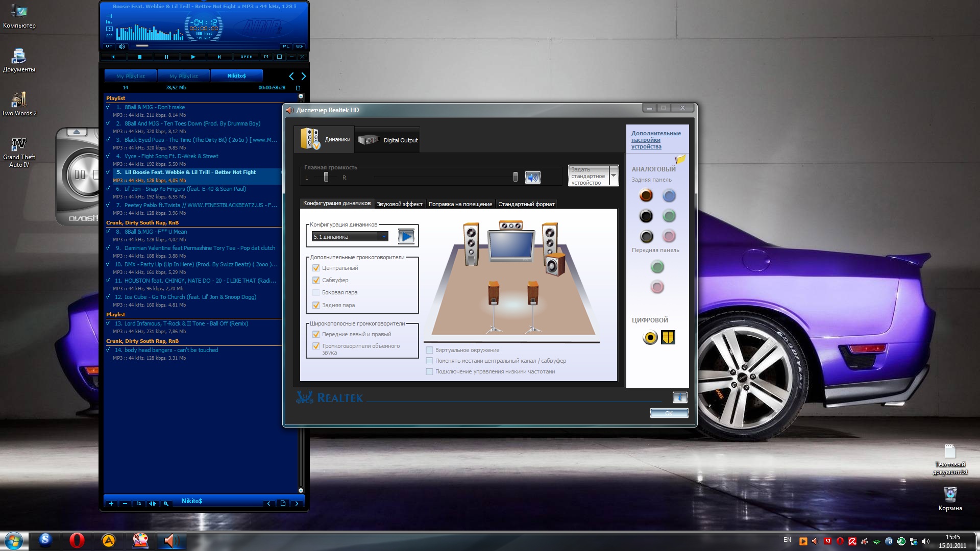Enable Виртуальное окружение checkbox

429,350
